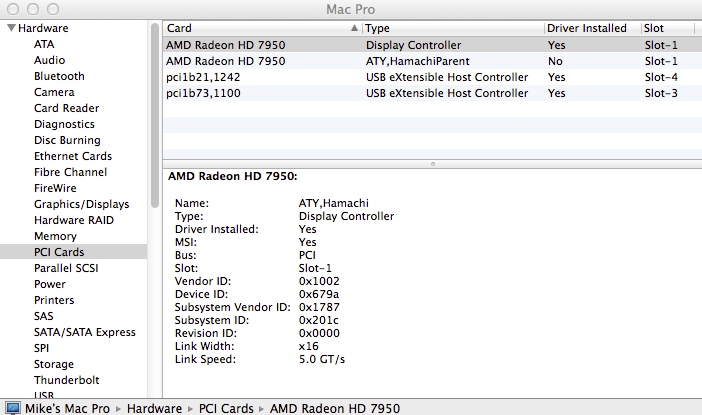Click the sidebar vertical scrollbar
This screenshot has height=415, width=702.
pyautogui.click(x=155, y=116)
